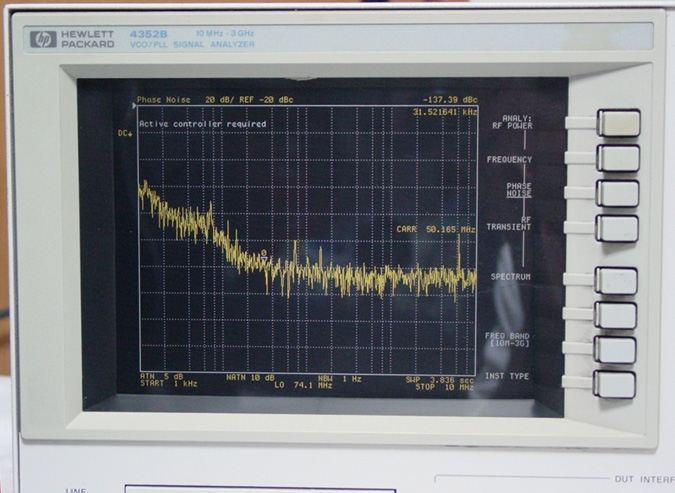Push the unlabeled hardware softkey below SPECTRUM key
Screen dimensions: 675x493
(616, 316)
